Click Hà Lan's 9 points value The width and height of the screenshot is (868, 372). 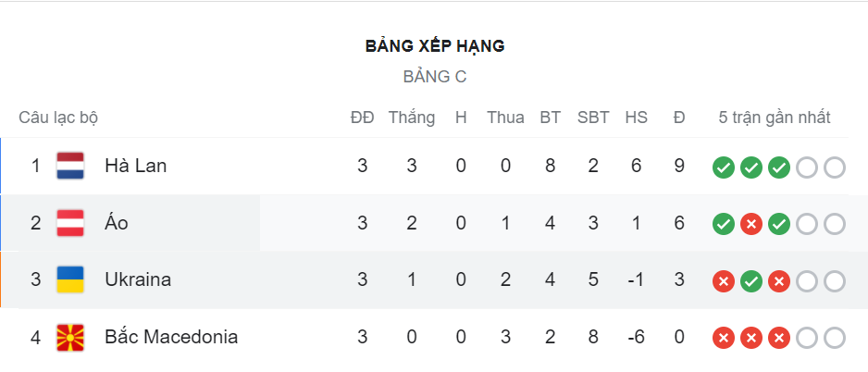pyautogui.click(x=679, y=166)
